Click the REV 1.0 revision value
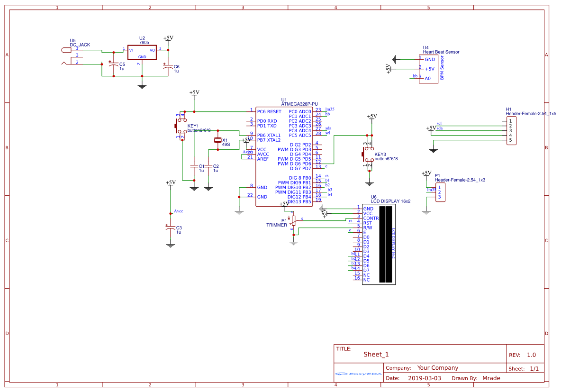The height and width of the screenshot is (392, 561). (531, 355)
